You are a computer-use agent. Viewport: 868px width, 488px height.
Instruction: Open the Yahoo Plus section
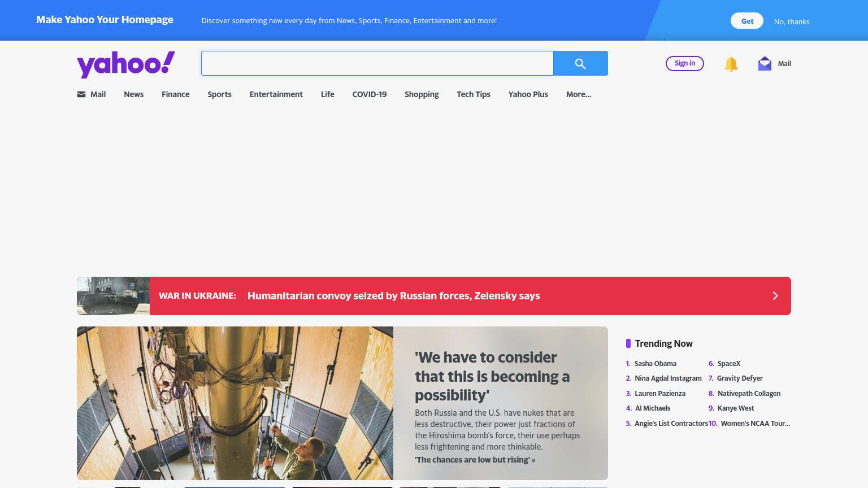click(528, 94)
